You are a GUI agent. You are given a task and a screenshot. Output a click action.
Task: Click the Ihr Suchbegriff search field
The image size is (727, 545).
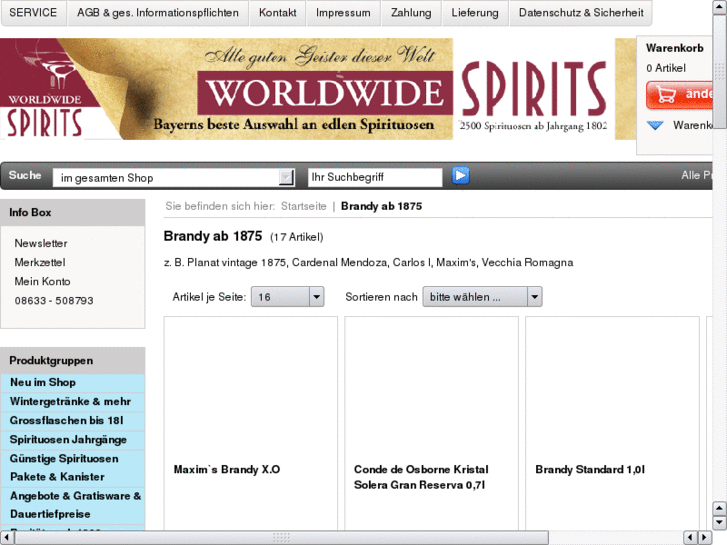coord(375,177)
